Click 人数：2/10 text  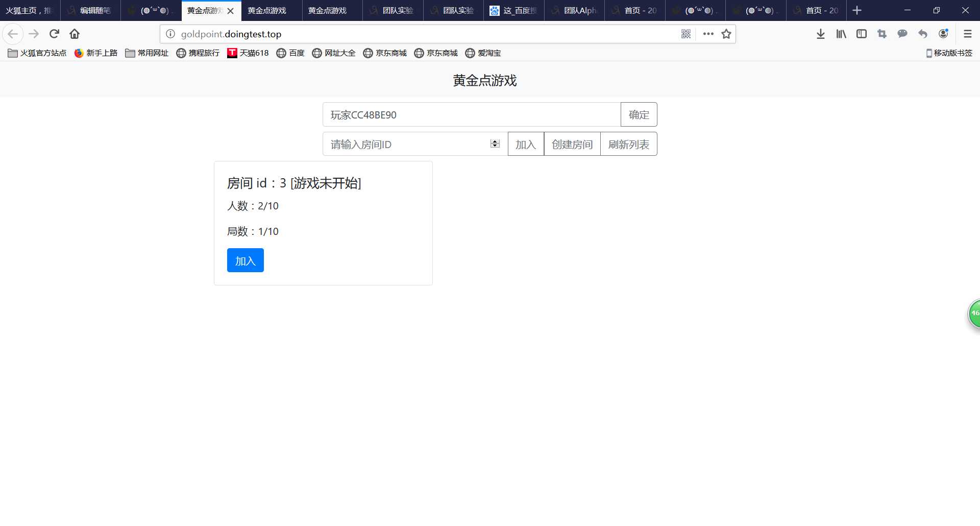click(x=253, y=206)
